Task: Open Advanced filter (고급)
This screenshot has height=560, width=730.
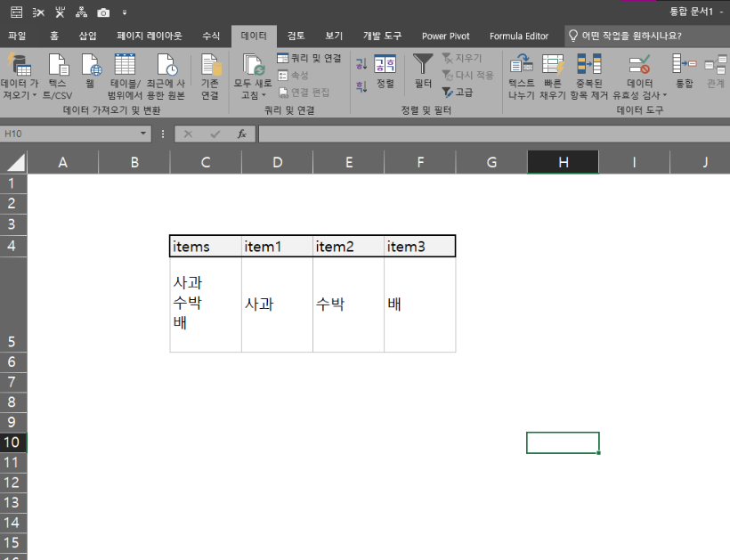Action: point(458,93)
